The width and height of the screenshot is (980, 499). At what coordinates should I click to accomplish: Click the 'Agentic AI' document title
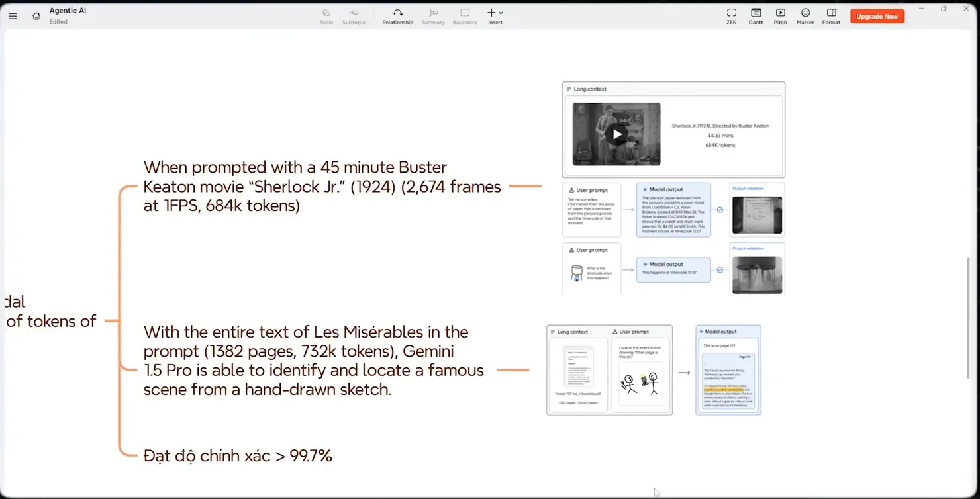point(68,11)
